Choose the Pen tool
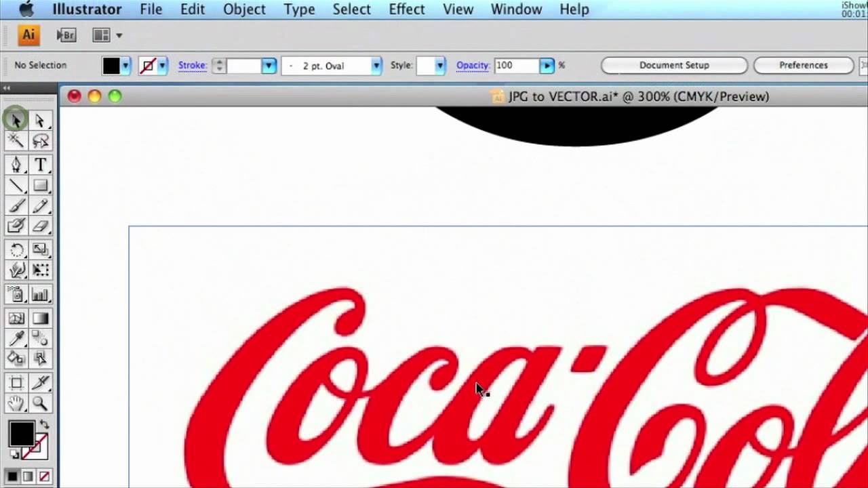868x488 pixels. [16, 164]
